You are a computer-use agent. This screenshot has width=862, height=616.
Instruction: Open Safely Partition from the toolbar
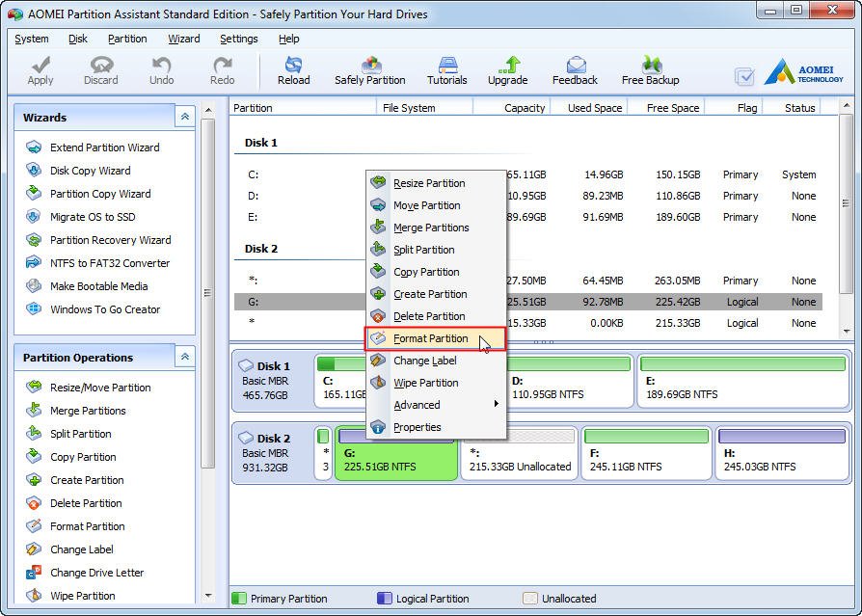[x=370, y=71]
